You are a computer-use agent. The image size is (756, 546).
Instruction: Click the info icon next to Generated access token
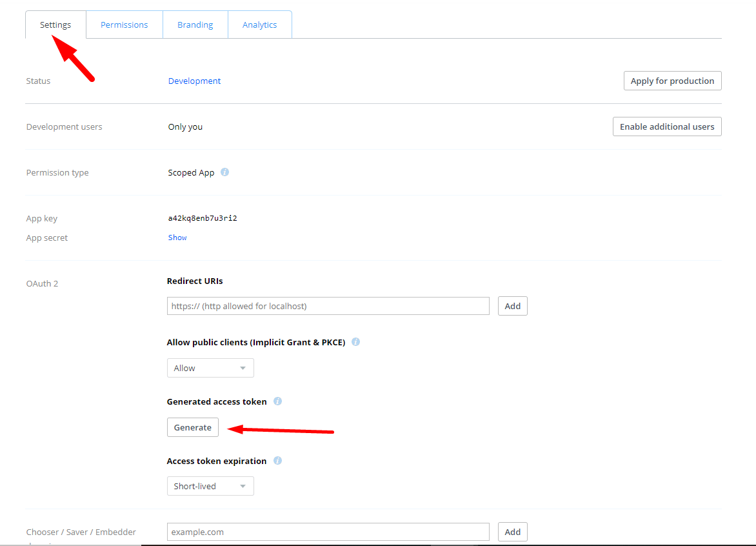(x=277, y=401)
